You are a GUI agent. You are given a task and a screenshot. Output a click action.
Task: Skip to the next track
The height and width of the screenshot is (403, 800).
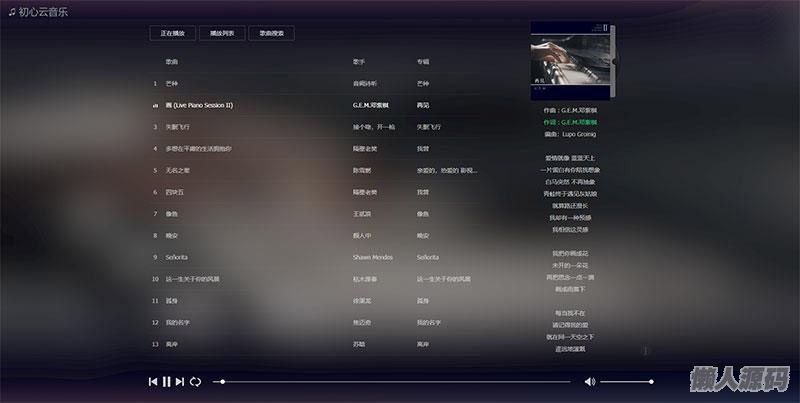(x=180, y=382)
